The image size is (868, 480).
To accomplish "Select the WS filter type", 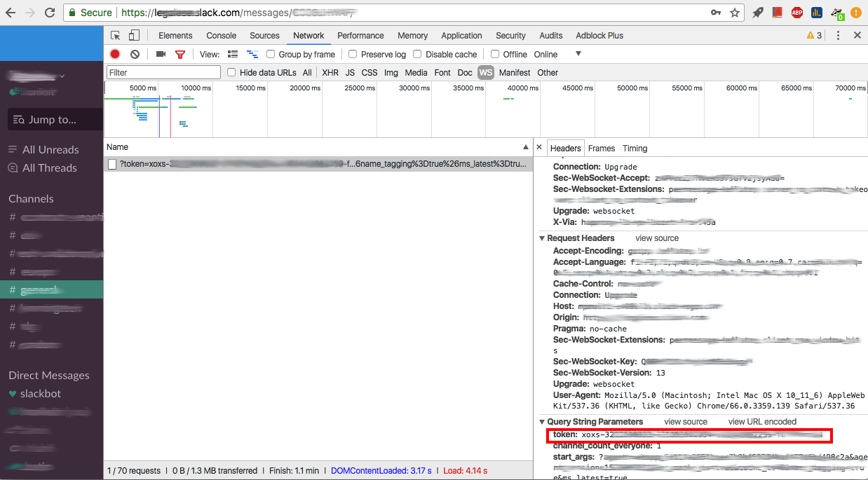I will tap(485, 72).
